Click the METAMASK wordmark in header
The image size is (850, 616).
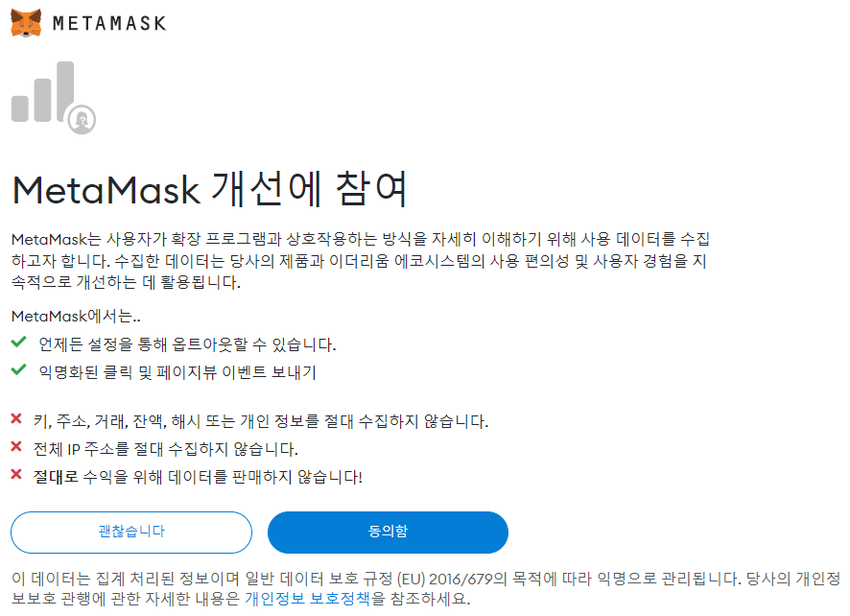(109, 23)
